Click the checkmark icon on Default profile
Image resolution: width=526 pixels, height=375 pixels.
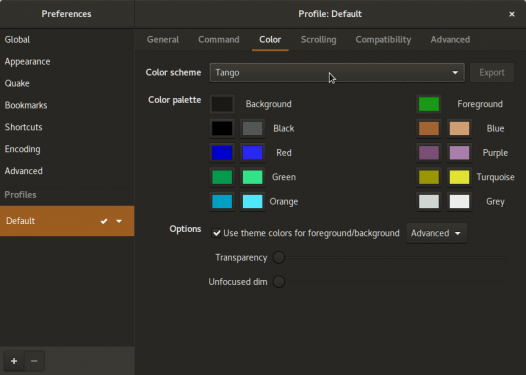coord(104,221)
